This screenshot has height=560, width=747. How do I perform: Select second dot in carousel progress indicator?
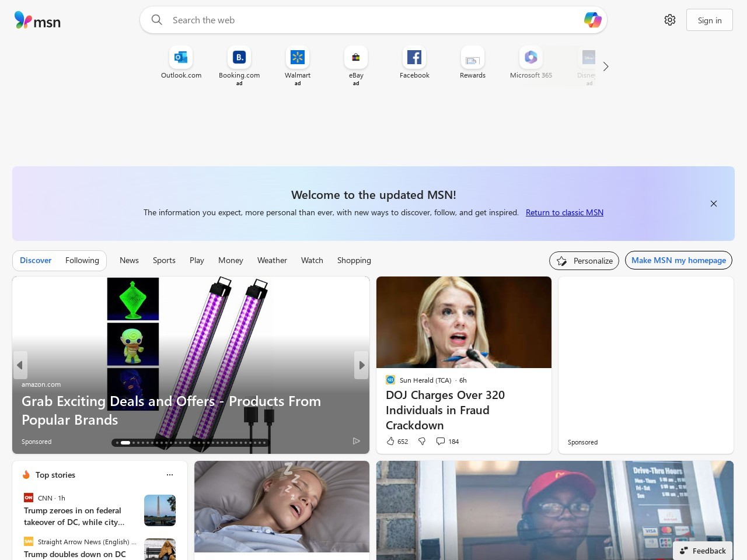pyautogui.click(x=125, y=443)
